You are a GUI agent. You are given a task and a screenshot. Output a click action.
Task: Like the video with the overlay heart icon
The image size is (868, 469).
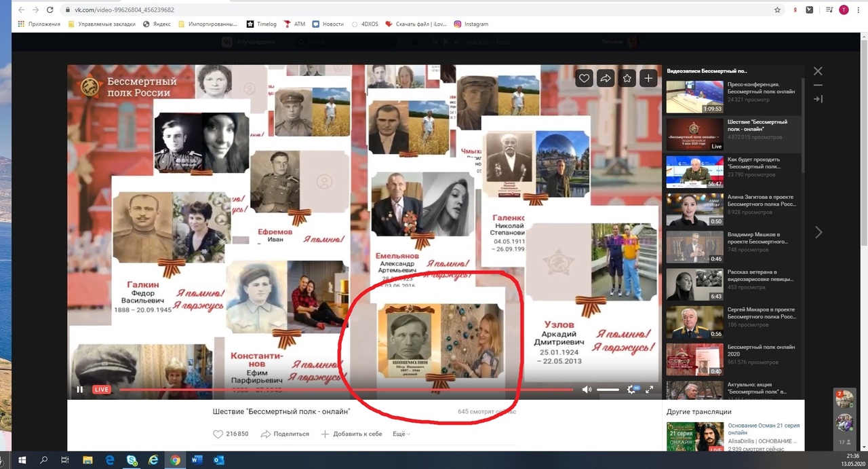click(x=584, y=79)
